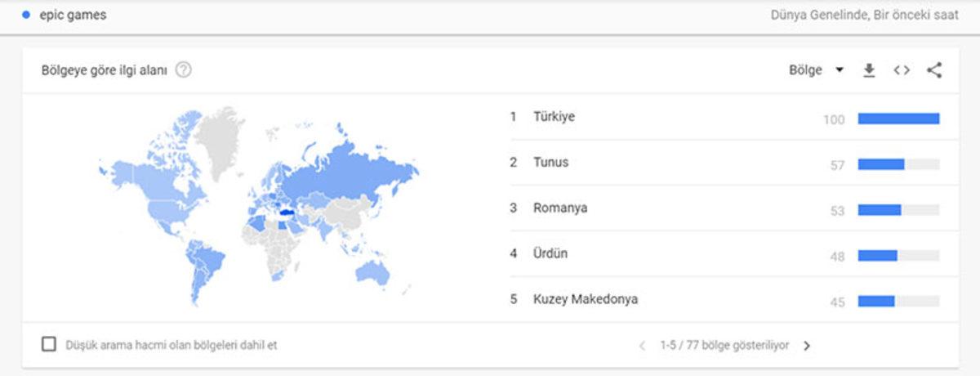Click the Bölge dropdown arrow
The image size is (980, 376).
[x=840, y=70]
